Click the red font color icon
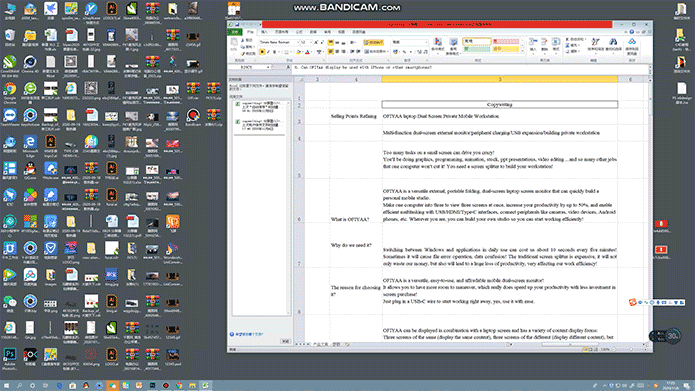This screenshot has height=391, width=695. pos(307,52)
